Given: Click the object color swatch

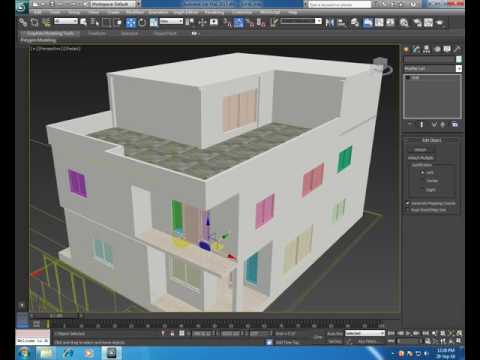Looking at the screenshot, I should click(x=459, y=59).
